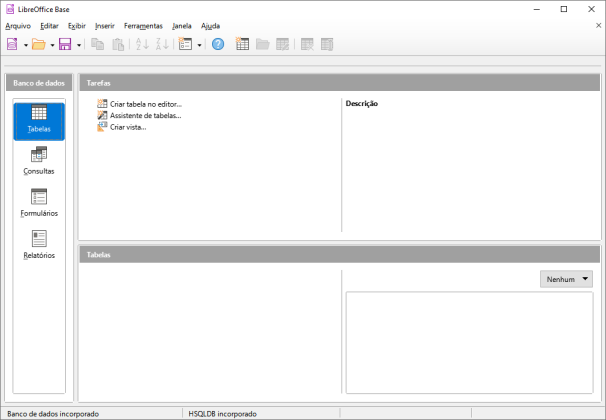606x420 pixels.
Task: Click the empty preview pane box
Action: pos(469,343)
